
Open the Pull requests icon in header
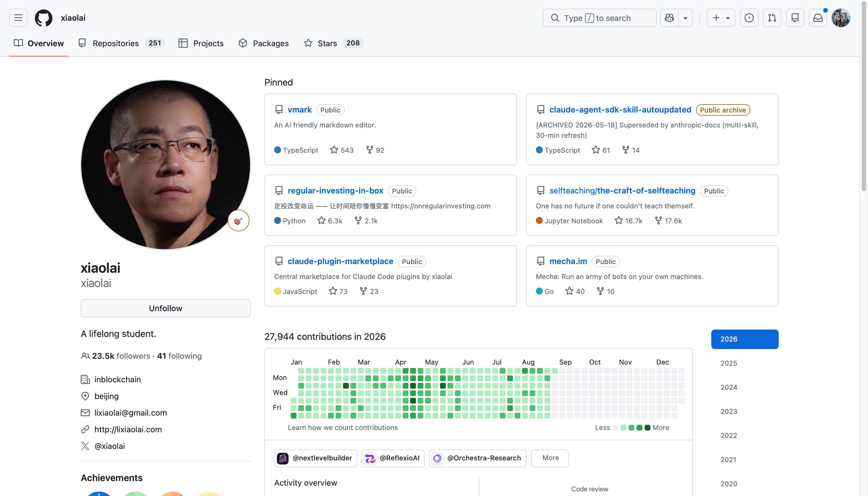point(772,18)
